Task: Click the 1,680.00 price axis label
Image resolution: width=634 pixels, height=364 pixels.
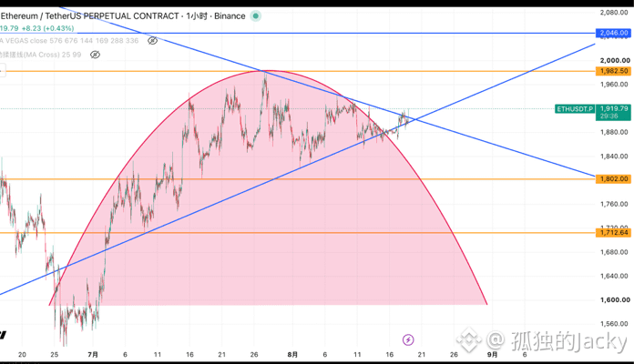Action: (x=614, y=252)
